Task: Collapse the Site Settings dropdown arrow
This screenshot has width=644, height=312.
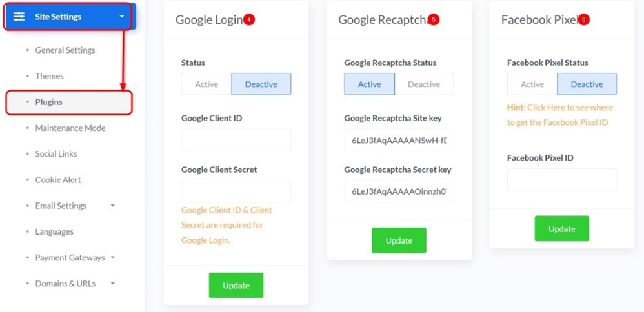Action: pyautogui.click(x=121, y=17)
